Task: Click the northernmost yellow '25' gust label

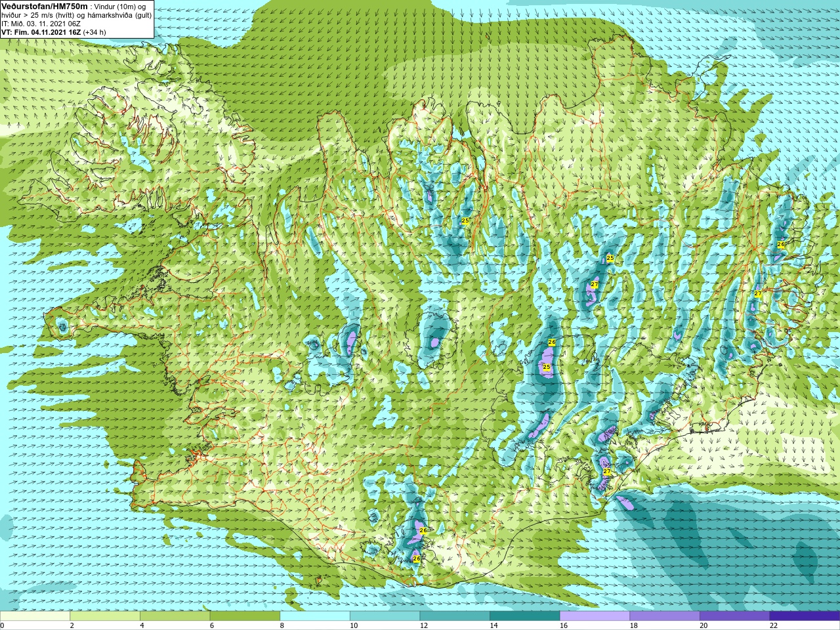Action: pyautogui.click(x=465, y=220)
